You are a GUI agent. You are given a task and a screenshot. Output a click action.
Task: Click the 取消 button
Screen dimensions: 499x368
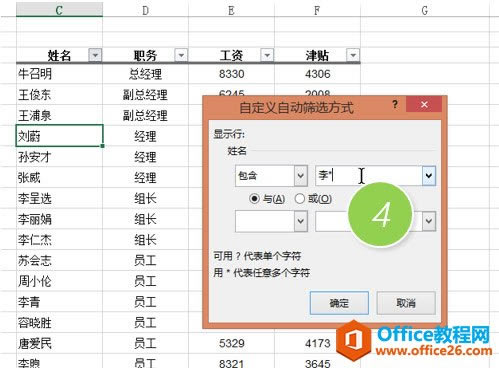406,303
